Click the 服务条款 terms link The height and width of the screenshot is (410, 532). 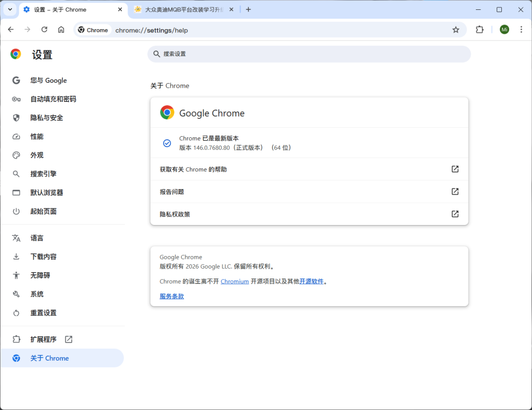171,296
